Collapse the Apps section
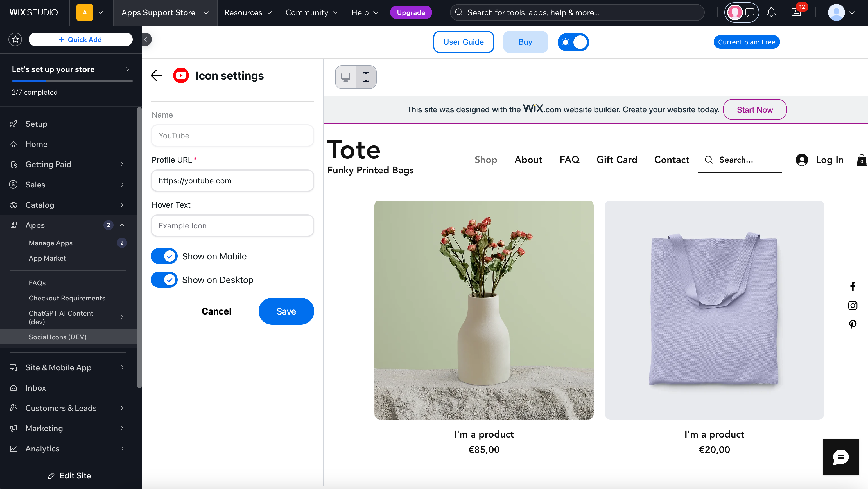The height and width of the screenshot is (489, 868). point(122,225)
